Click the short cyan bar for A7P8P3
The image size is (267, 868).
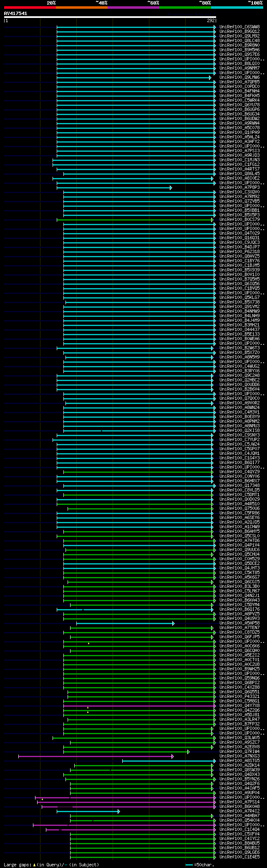pyautogui.click(x=114, y=188)
